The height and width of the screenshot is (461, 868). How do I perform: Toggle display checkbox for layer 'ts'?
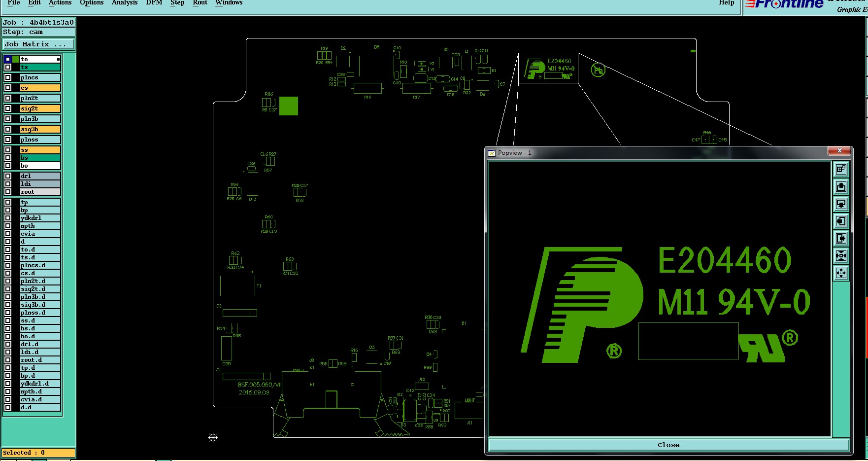[x=8, y=67]
